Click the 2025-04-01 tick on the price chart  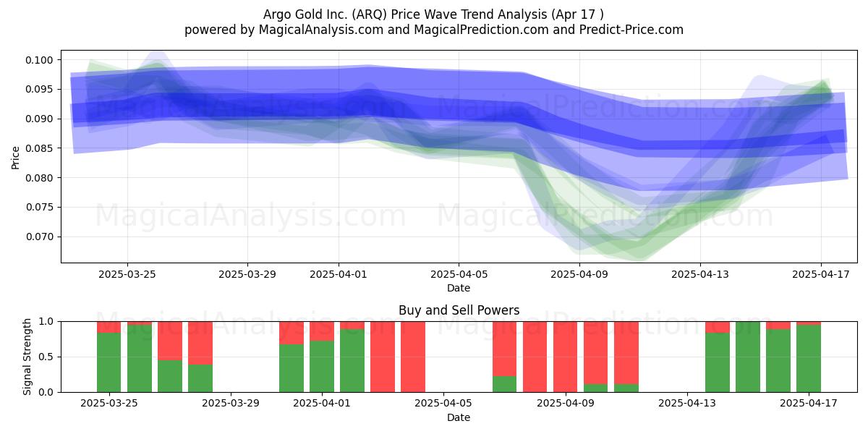coord(338,274)
